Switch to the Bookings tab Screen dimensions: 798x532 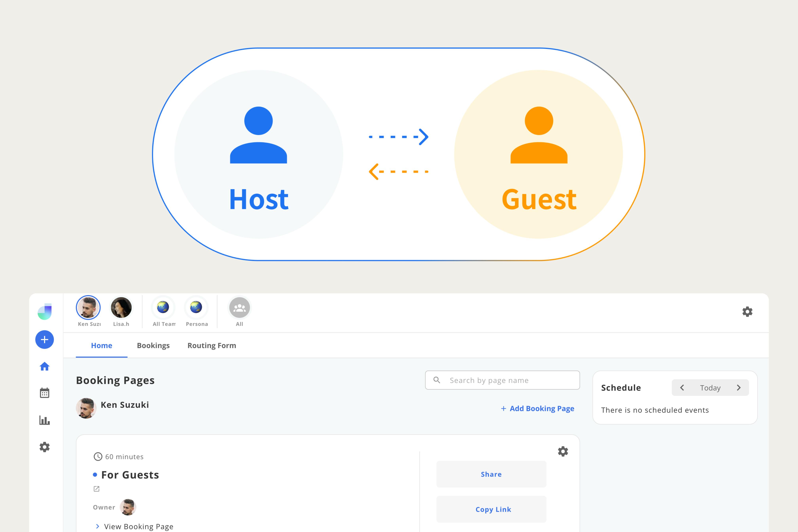(153, 345)
